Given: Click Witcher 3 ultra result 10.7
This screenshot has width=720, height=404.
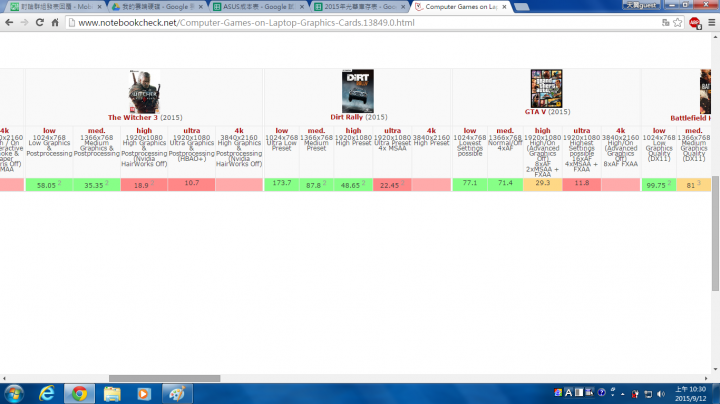Looking at the screenshot, I should [x=191, y=184].
